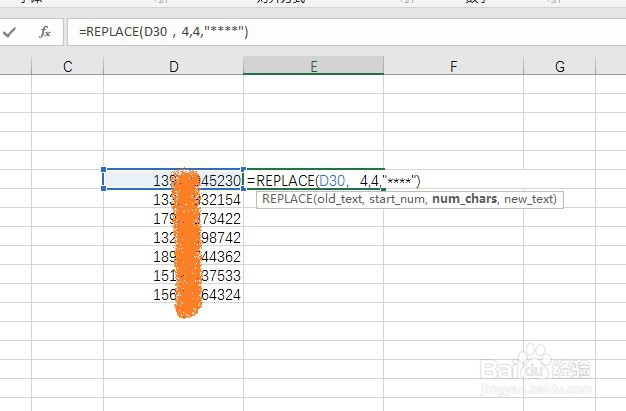Select column F header
The width and height of the screenshot is (626, 411).
pos(453,66)
